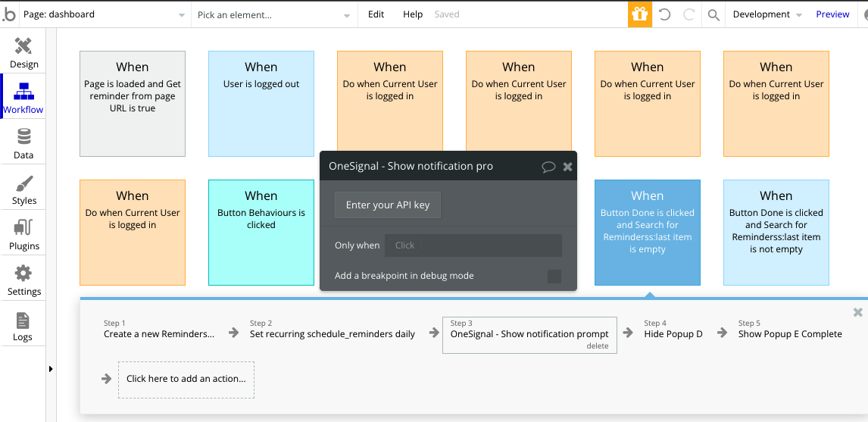868x422 pixels.
Task: Open the Help menu
Action: click(x=413, y=14)
